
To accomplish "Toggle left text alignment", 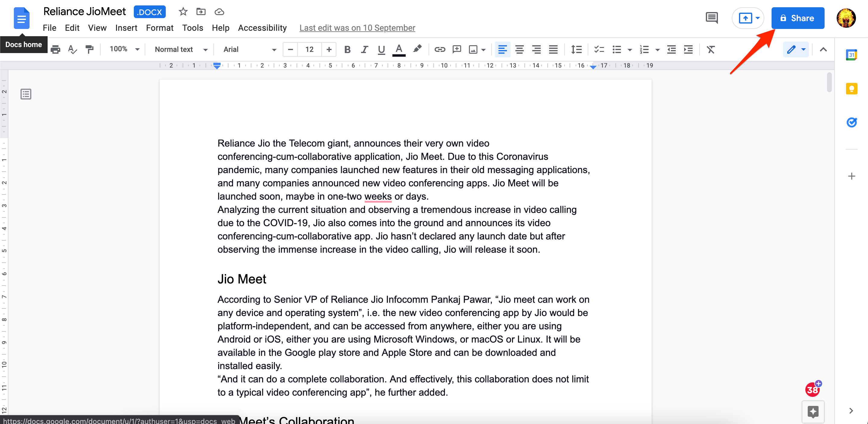I will pyautogui.click(x=502, y=50).
